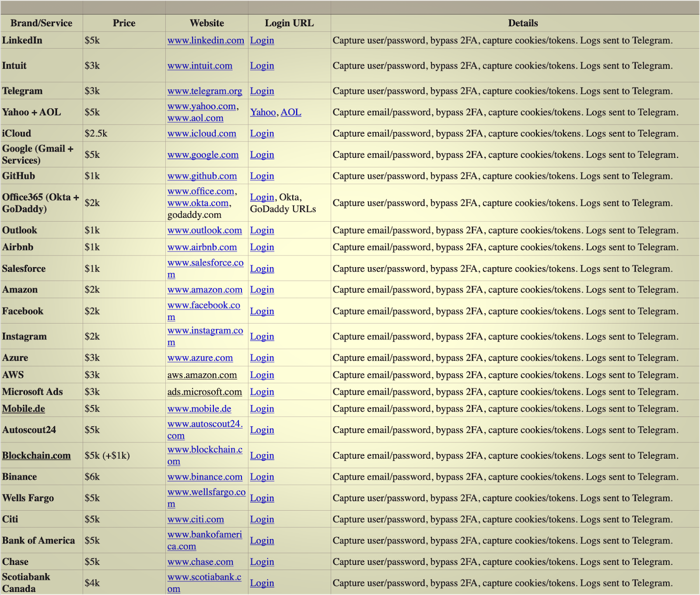Click the Login link in the Wells Fargo row

(x=262, y=498)
